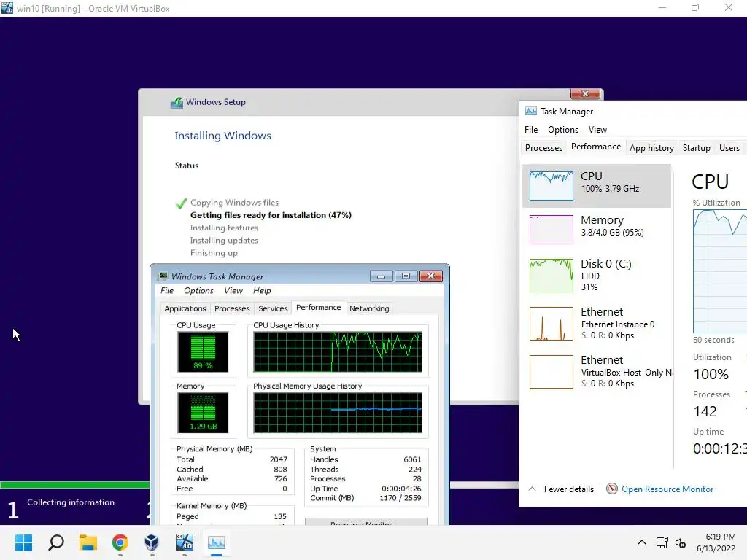Viewport: 747px width, 560px height.
Task: Switch to Processes tab in Task Manager
Action: click(x=543, y=148)
